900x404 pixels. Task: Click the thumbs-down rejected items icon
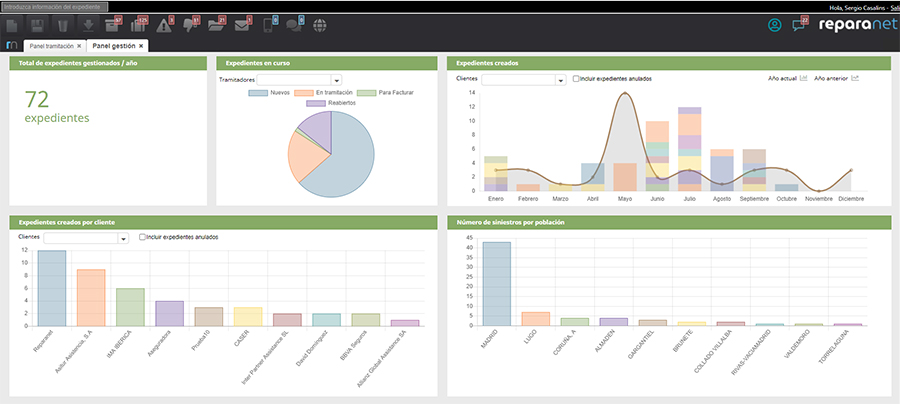click(x=189, y=25)
